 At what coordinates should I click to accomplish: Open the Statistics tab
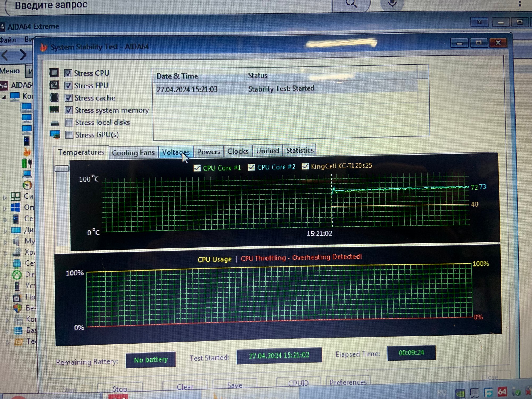(x=300, y=150)
